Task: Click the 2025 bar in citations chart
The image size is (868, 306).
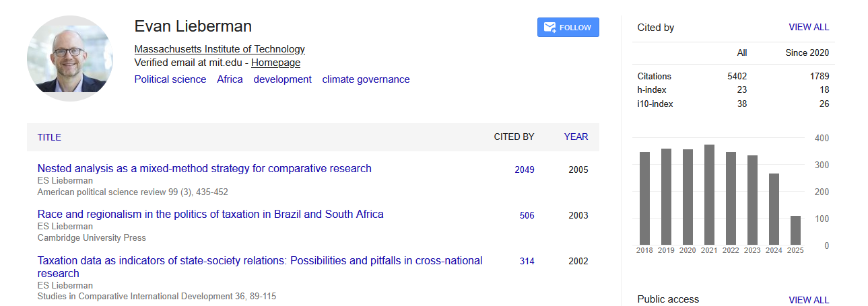Action: (795, 230)
